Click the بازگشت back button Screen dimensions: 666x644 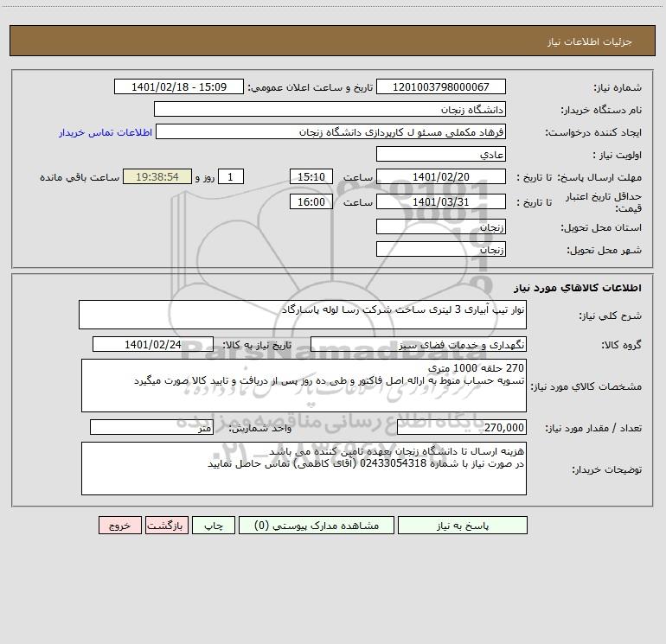166,526
